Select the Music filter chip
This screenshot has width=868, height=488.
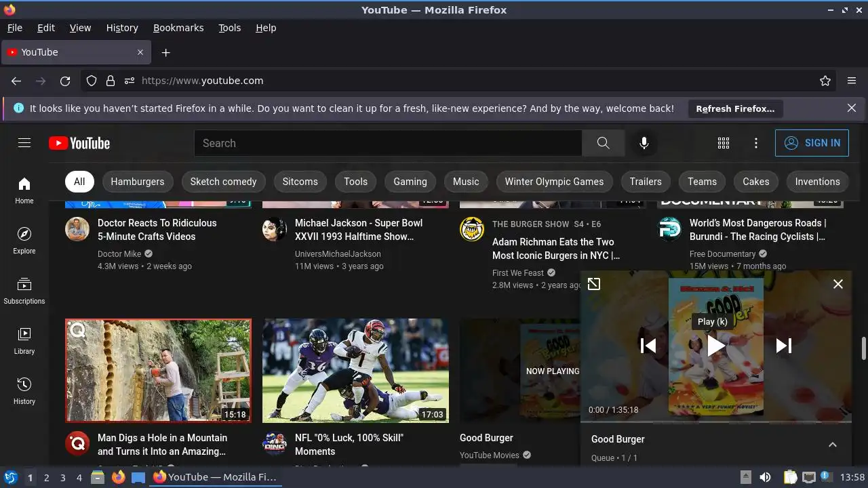466,182
